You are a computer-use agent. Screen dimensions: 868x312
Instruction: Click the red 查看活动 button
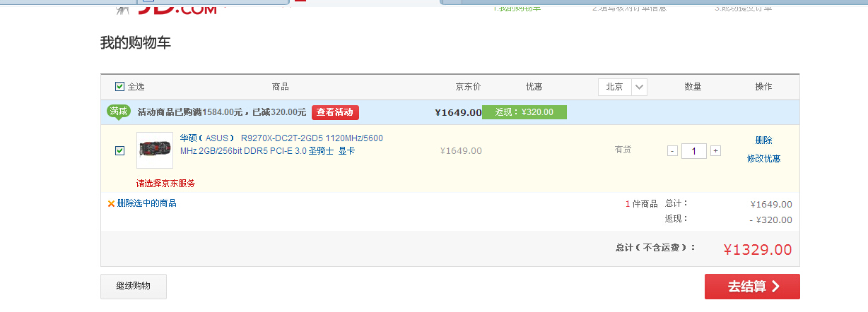(335, 112)
